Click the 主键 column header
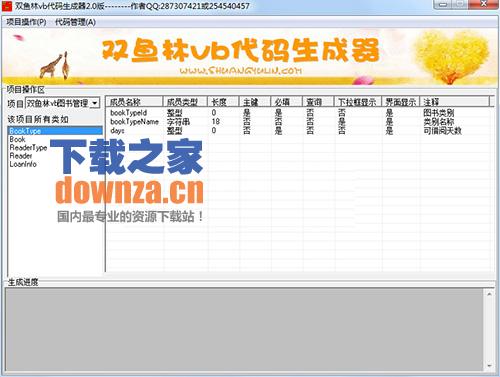500x377 pixels. coord(255,102)
